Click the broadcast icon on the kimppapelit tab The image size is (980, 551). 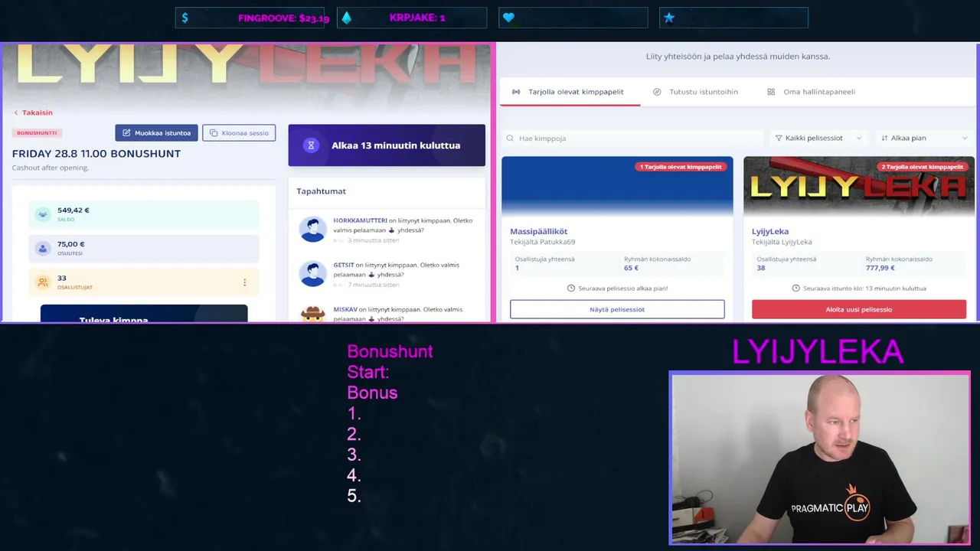pyautogui.click(x=517, y=92)
